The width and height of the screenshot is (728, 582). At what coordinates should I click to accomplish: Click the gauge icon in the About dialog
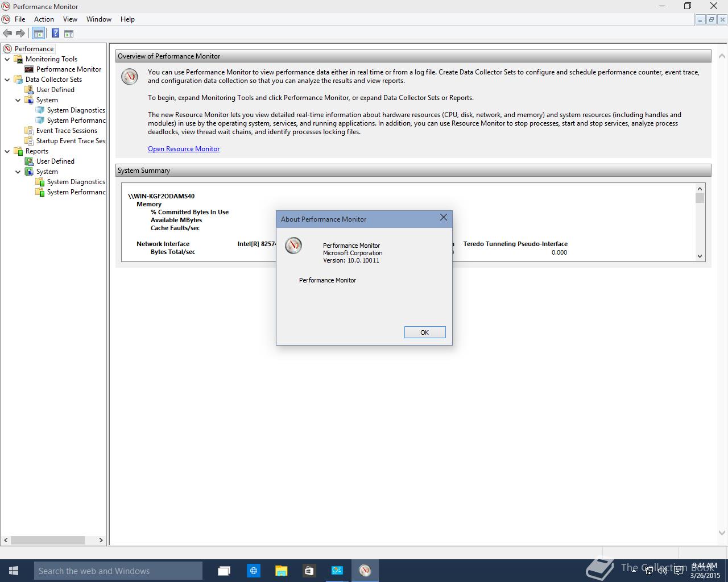(293, 246)
